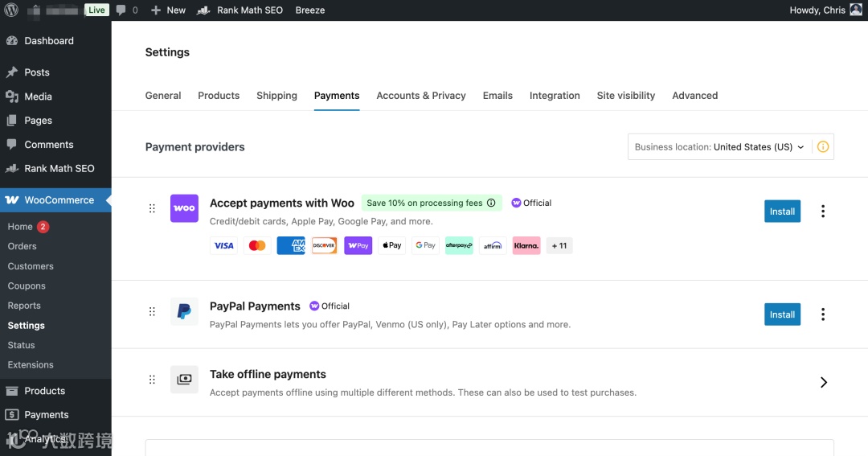Click the Comments icon in sidebar

click(x=11, y=144)
